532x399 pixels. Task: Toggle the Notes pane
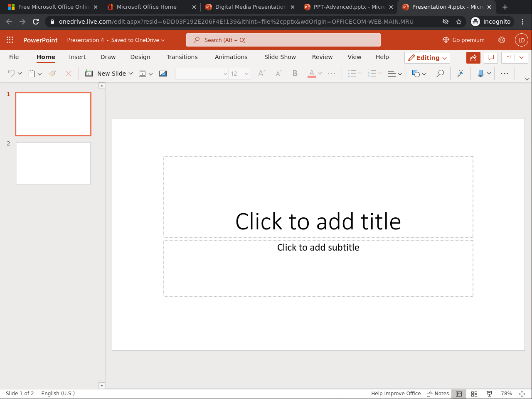click(438, 394)
